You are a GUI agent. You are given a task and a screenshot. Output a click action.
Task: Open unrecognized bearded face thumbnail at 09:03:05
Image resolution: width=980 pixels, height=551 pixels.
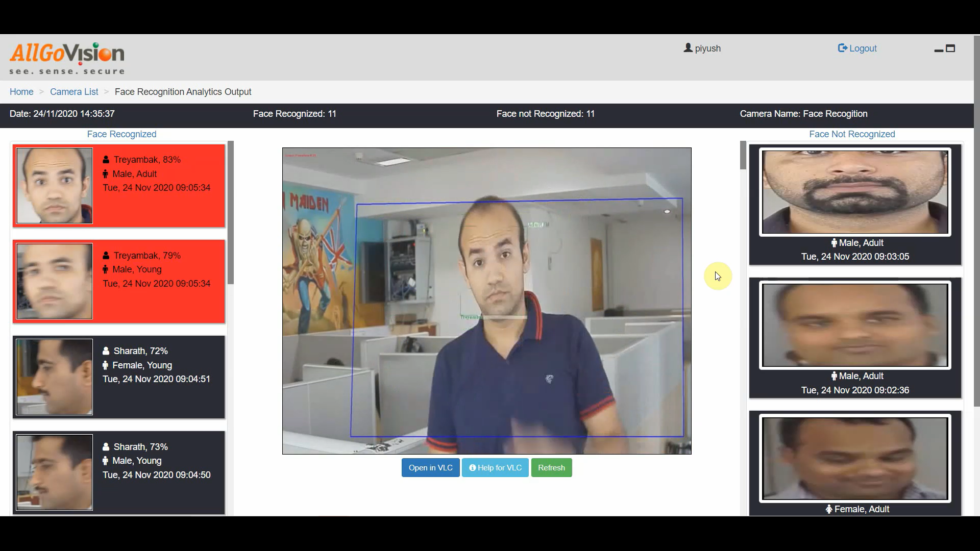click(x=855, y=192)
